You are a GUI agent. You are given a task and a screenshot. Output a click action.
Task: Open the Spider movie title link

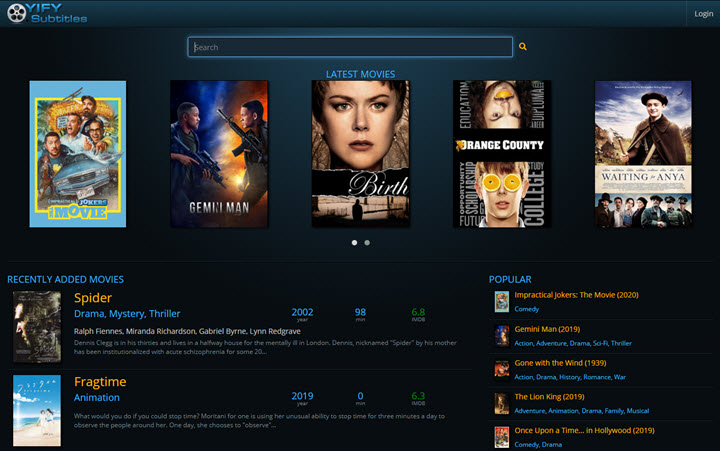pyautogui.click(x=93, y=298)
